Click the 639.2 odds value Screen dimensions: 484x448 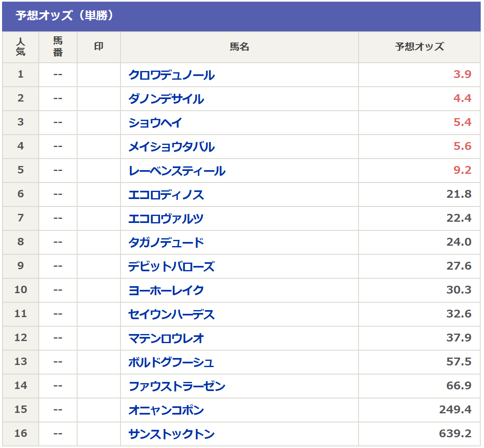click(x=455, y=434)
